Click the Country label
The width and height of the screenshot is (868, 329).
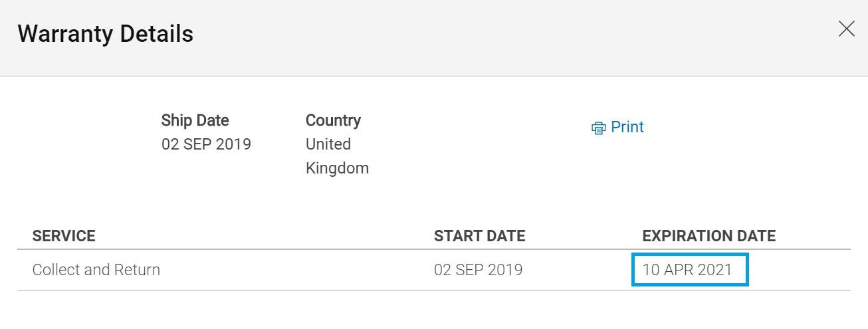pyautogui.click(x=333, y=120)
